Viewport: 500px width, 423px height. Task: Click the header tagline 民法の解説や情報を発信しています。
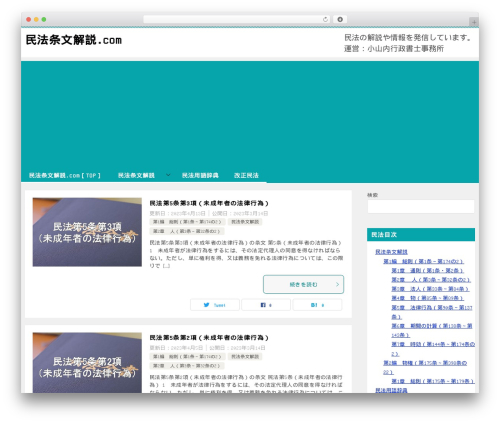pyautogui.click(x=408, y=38)
